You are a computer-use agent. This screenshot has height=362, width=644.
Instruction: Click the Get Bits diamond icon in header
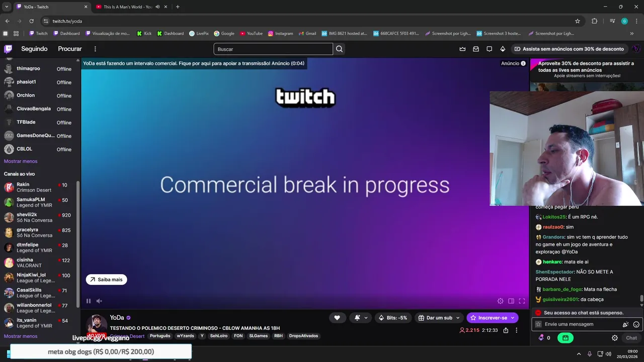click(503, 49)
